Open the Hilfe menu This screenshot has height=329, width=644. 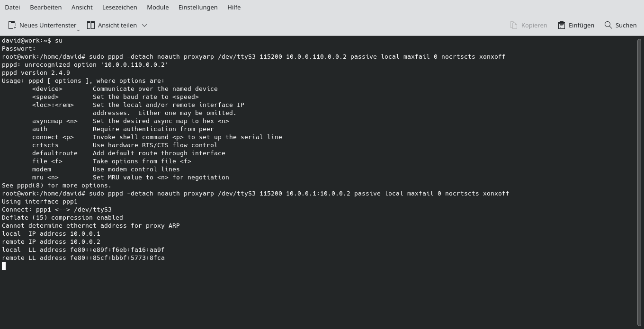tap(234, 7)
